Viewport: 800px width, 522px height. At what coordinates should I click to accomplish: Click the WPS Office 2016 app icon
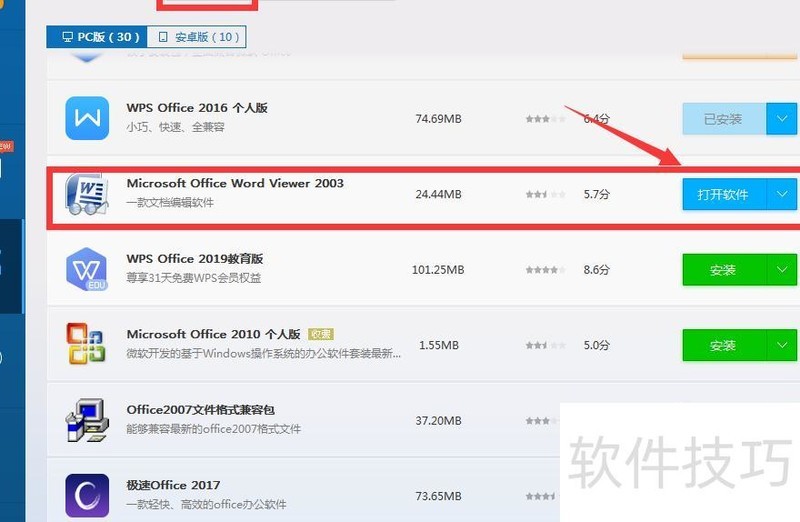(87, 118)
